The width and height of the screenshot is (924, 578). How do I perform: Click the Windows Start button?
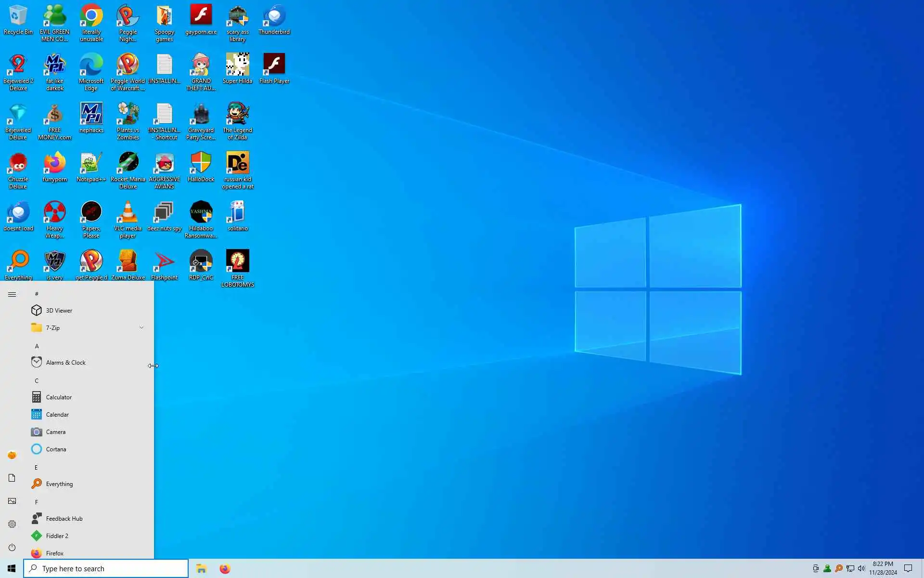(12, 568)
